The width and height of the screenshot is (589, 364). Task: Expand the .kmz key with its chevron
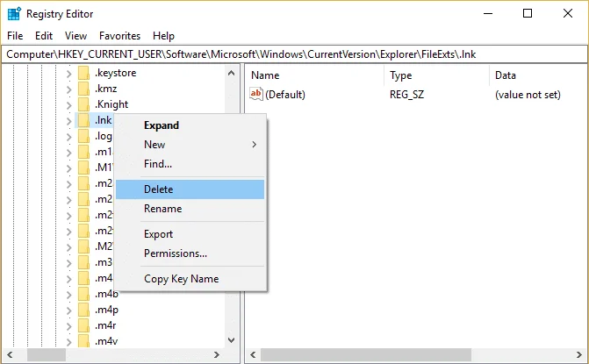point(68,89)
